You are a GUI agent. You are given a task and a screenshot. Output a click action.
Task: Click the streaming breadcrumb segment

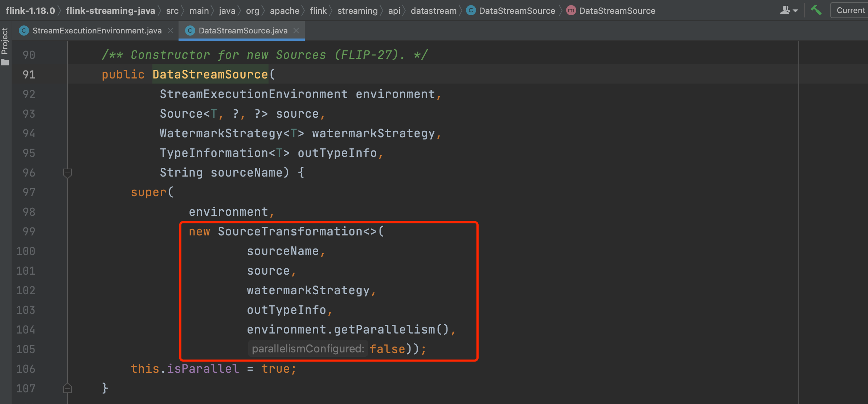(357, 11)
